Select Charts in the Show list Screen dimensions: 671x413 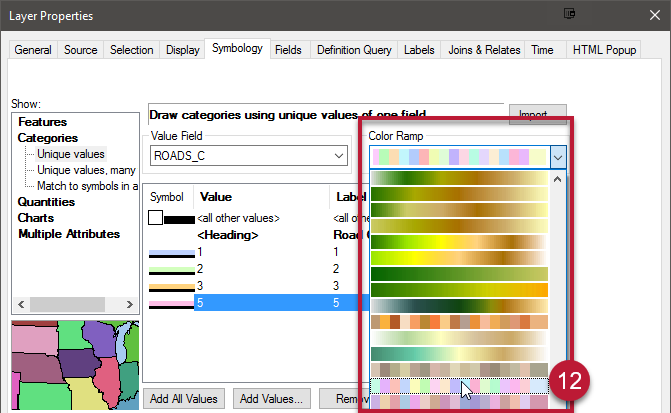coord(36,218)
